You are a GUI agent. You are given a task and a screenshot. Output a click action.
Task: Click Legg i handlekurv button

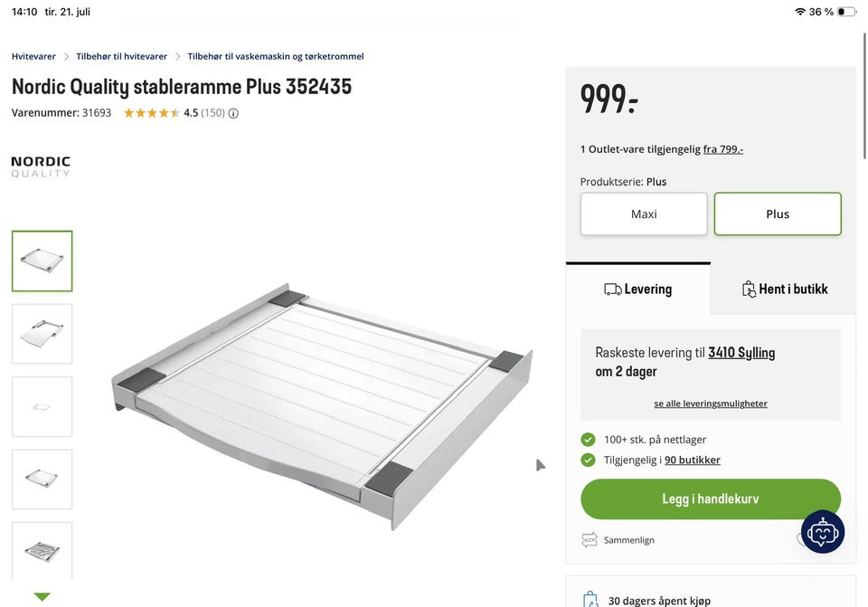point(711,499)
